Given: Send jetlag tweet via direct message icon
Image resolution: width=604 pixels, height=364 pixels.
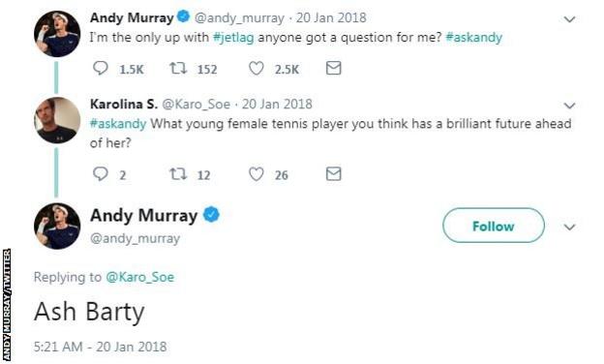Looking at the screenshot, I should coord(334,68).
